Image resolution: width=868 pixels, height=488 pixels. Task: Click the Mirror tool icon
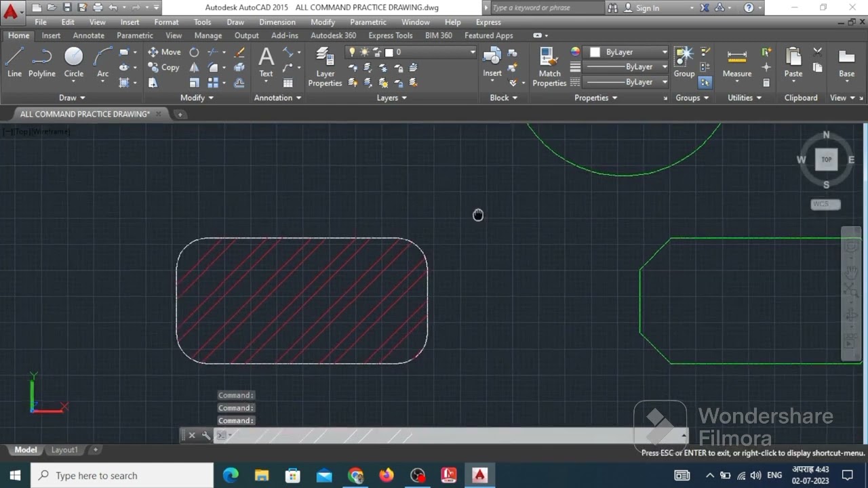(x=194, y=67)
